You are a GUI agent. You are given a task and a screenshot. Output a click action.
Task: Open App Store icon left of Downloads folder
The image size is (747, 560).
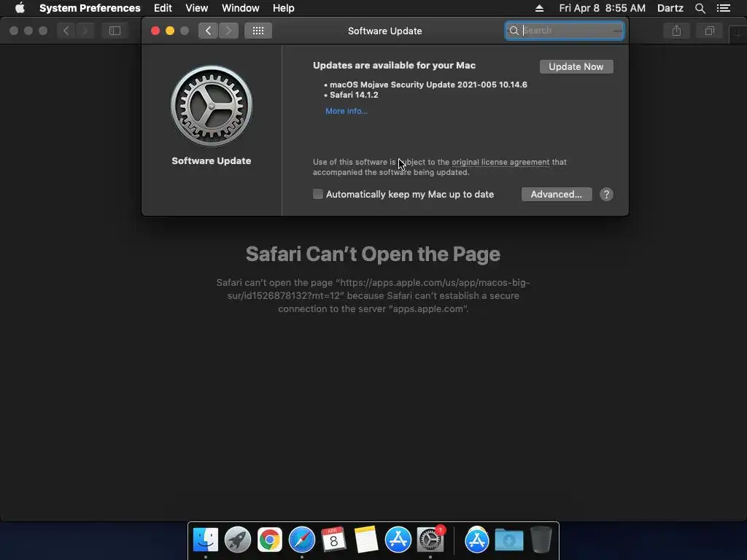click(477, 540)
